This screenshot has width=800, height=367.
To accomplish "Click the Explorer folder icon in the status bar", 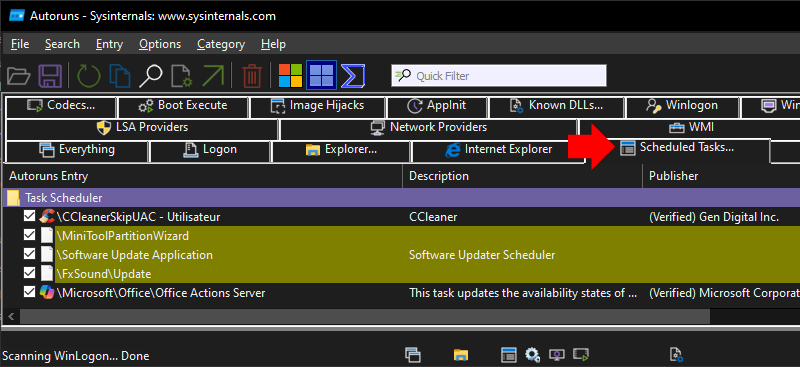I will pos(461,355).
